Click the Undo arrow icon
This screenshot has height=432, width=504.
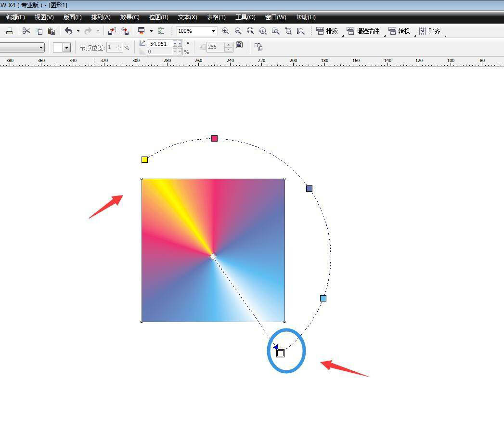coord(68,31)
